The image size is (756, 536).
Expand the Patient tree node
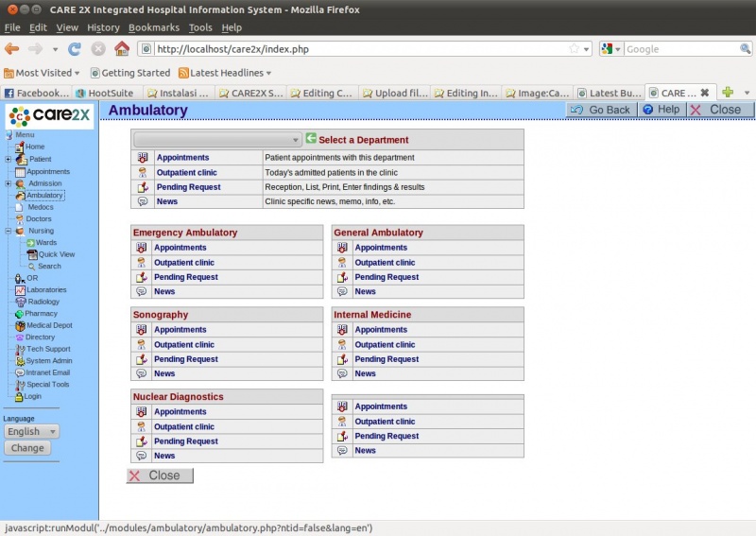[9, 160]
